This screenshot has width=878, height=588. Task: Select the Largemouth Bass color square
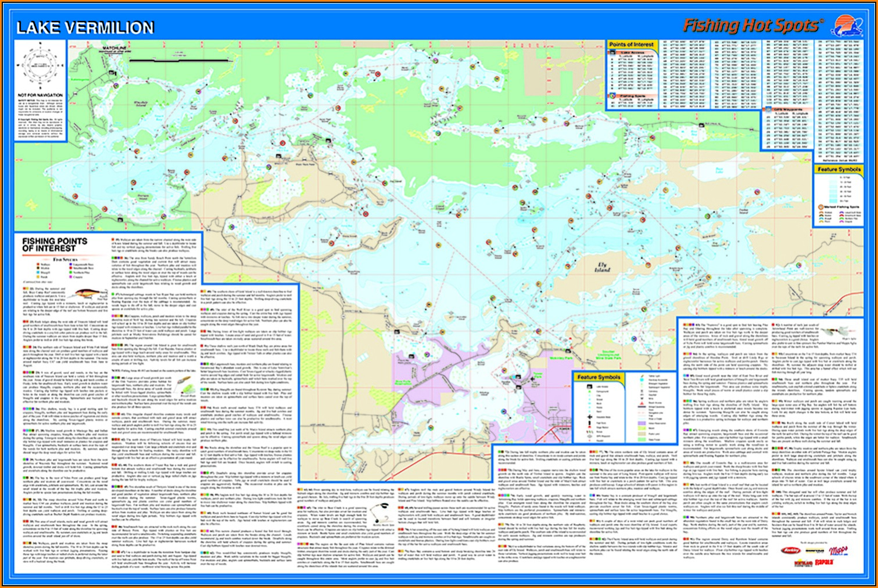click(70, 264)
